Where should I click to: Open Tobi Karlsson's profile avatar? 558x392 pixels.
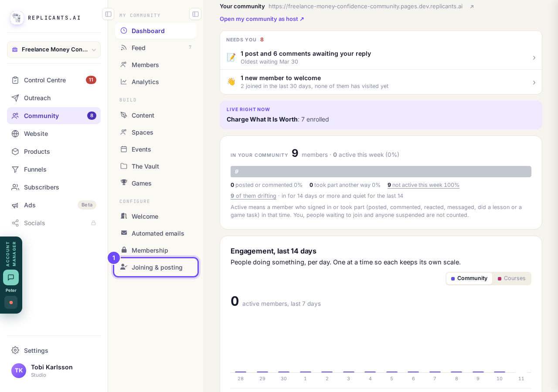(x=19, y=371)
